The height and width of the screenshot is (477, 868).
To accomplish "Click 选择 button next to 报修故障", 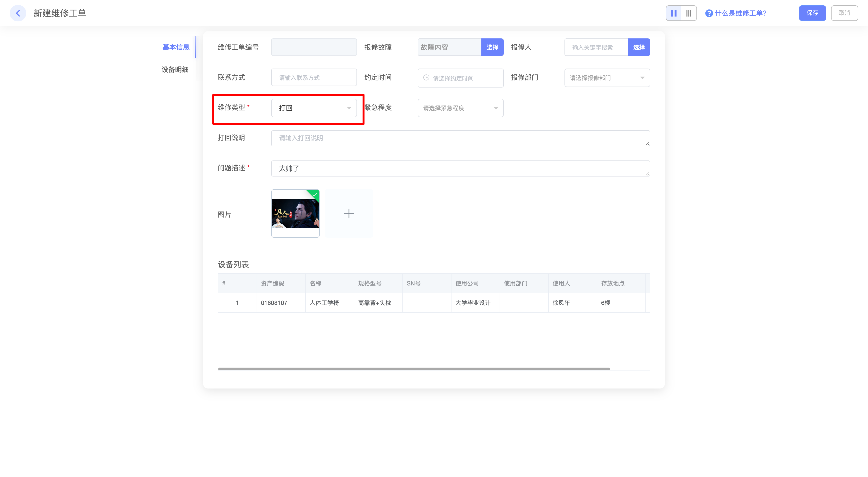I will [x=492, y=47].
